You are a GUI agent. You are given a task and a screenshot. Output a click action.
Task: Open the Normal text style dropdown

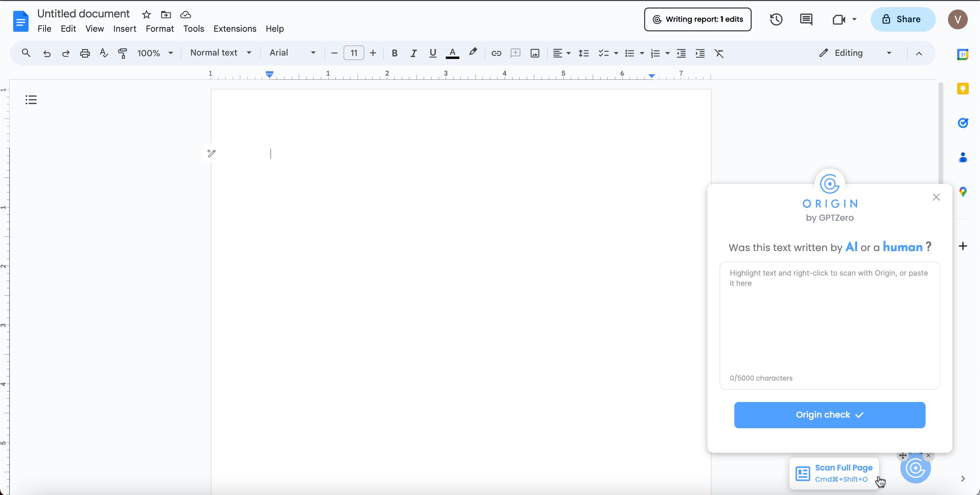tap(220, 53)
